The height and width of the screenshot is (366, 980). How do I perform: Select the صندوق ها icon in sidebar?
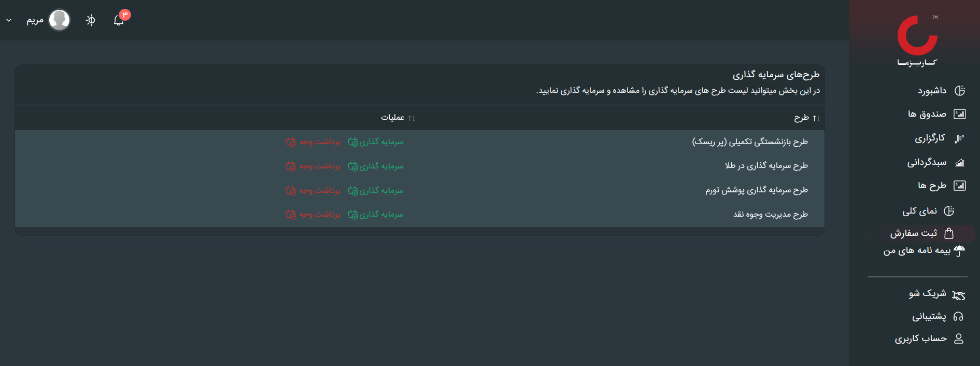[x=960, y=114]
